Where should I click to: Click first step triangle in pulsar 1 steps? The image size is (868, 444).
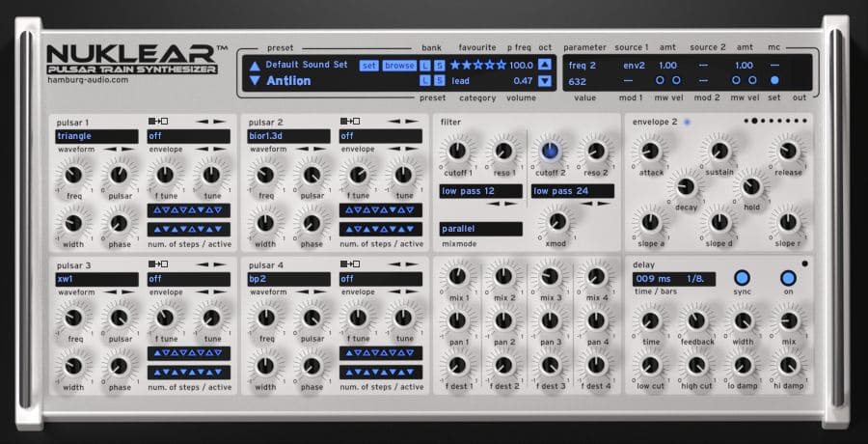click(158, 210)
